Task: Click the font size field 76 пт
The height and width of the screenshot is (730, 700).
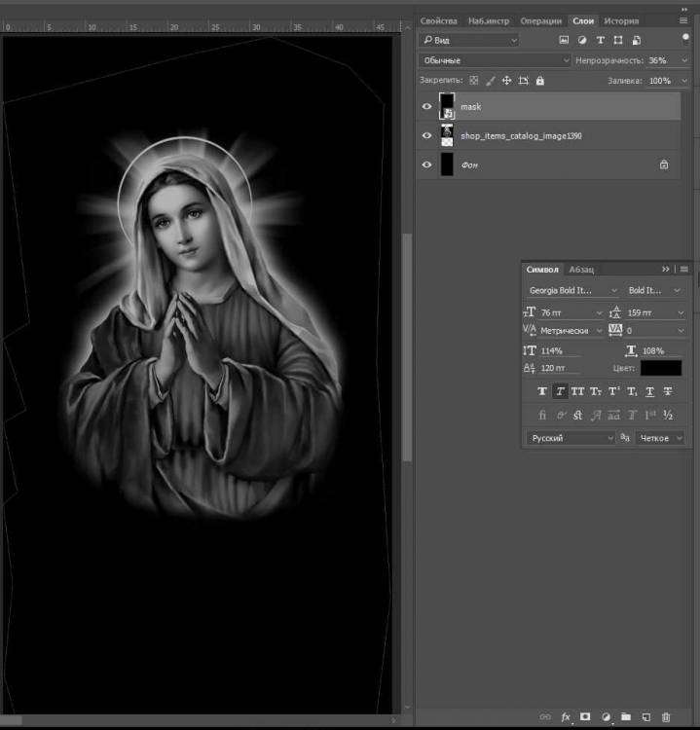Action: 569,312
